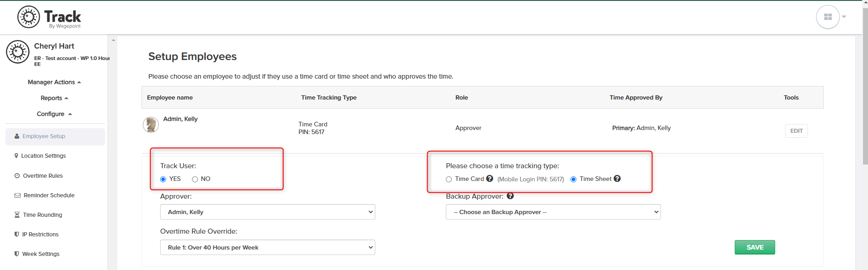Screen dimensions: 868x270
Task: Click the Tools column header
Action: click(x=791, y=97)
